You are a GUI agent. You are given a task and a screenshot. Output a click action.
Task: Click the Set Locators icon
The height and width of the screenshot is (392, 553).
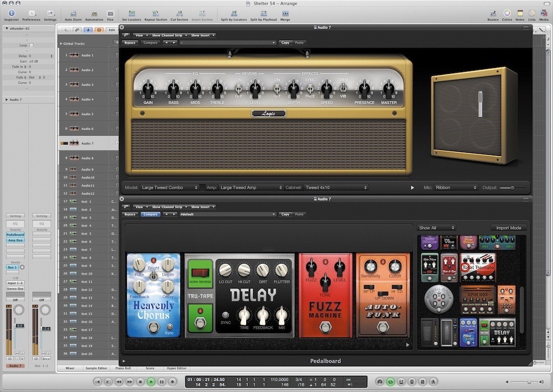(132, 13)
